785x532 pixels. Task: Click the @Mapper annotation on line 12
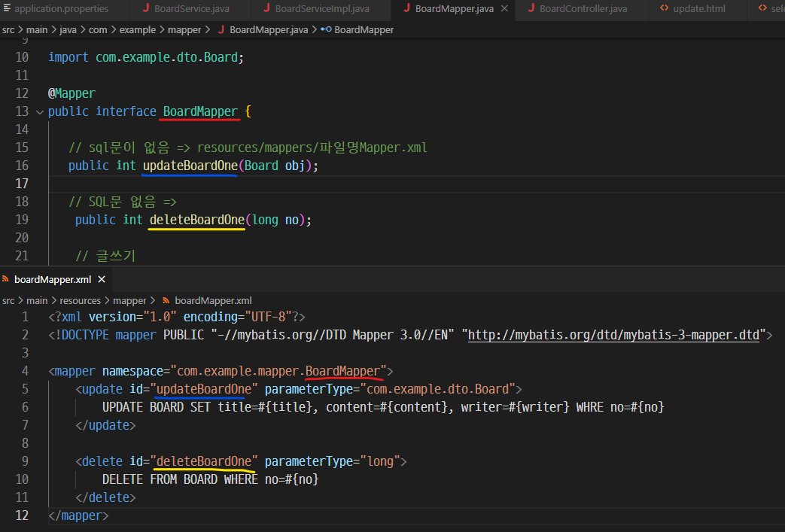click(72, 93)
